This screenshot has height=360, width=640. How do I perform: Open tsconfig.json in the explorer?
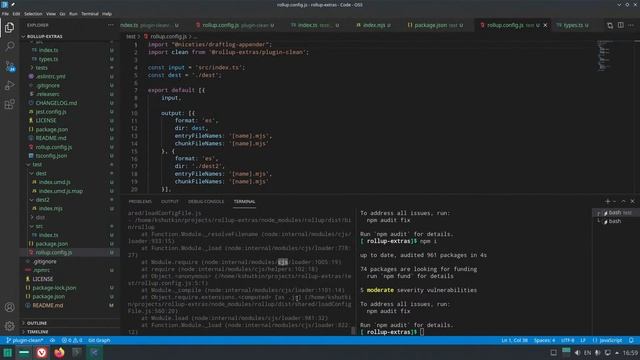[51, 156]
